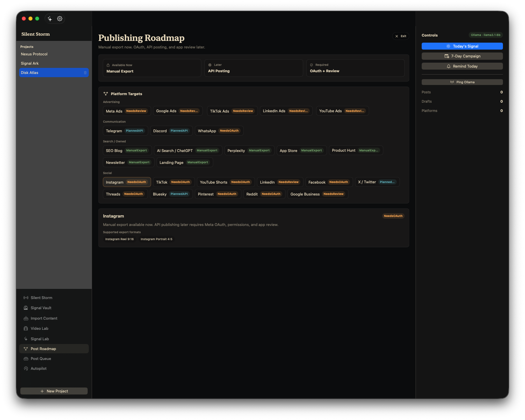Choose Google Business platform chip
Viewport: 525px width, 420px height.
coord(318,194)
